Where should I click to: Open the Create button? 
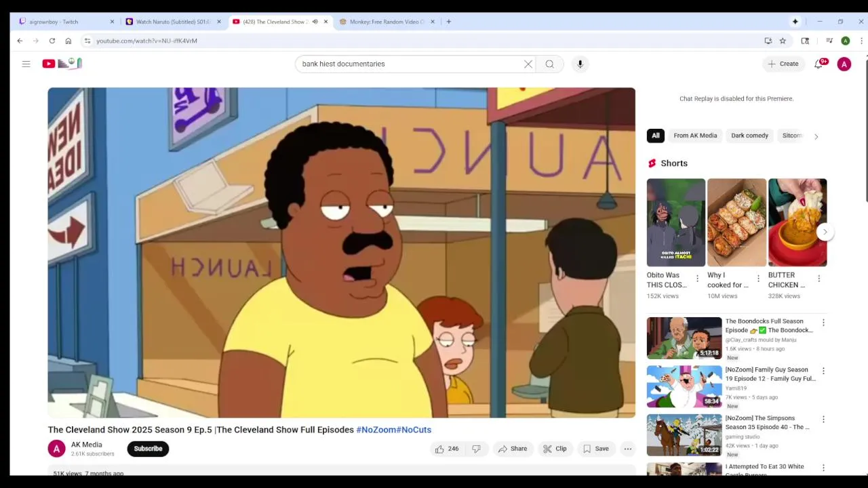point(783,64)
